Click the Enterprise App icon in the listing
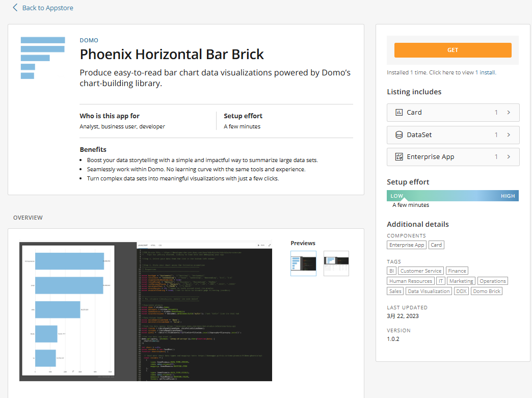This screenshot has width=532, height=398. (x=399, y=157)
